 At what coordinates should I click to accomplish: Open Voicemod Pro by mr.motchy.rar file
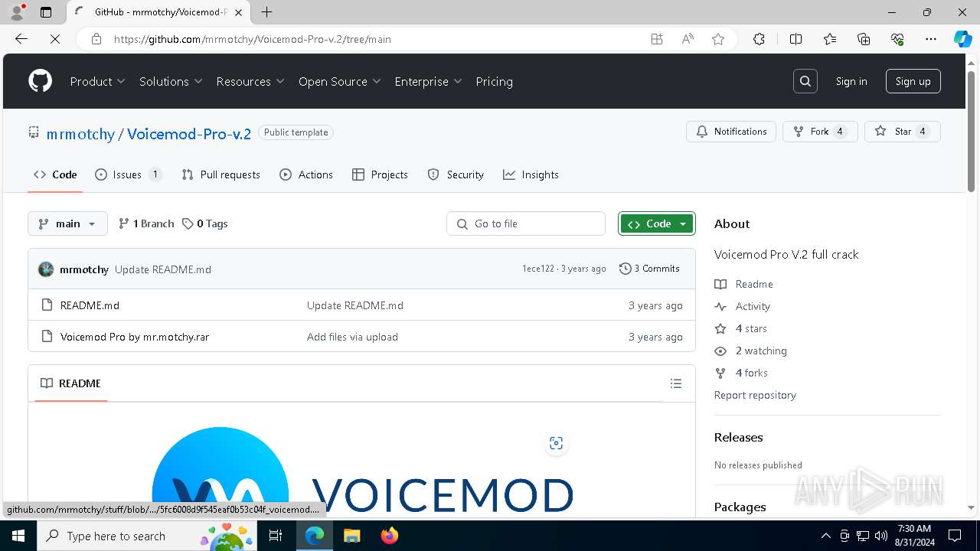[135, 337]
